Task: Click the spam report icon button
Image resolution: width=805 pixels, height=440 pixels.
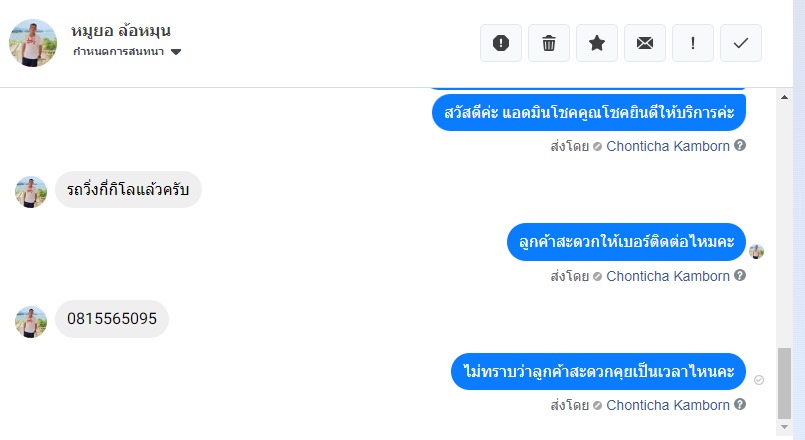Action: (x=501, y=43)
